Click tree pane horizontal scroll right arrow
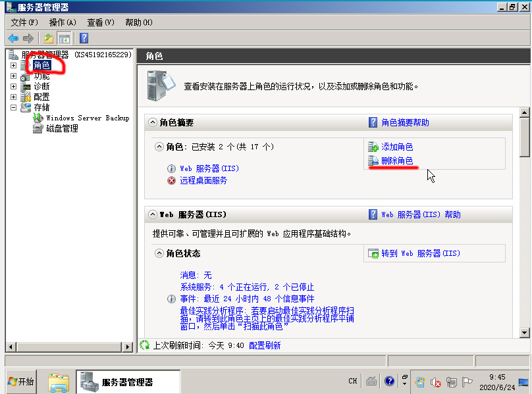Viewport: 532px width, 394px height. coord(127,347)
